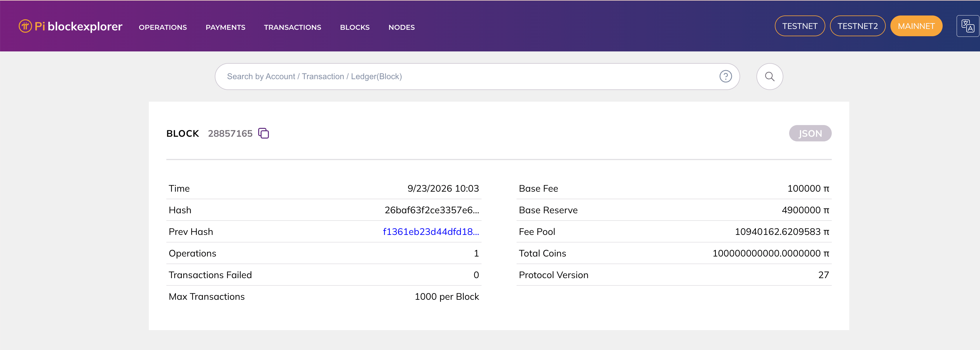
Task: Navigate to Blocks
Action: pyautogui.click(x=355, y=27)
